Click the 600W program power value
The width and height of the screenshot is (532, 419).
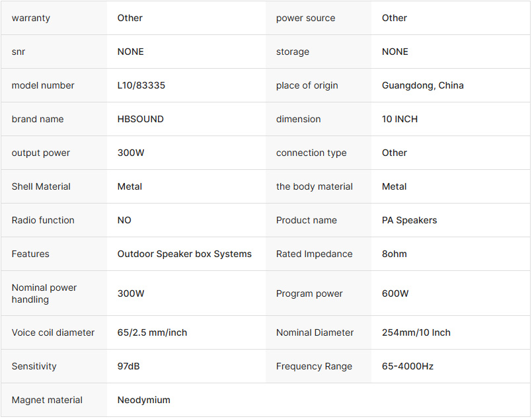coord(395,293)
